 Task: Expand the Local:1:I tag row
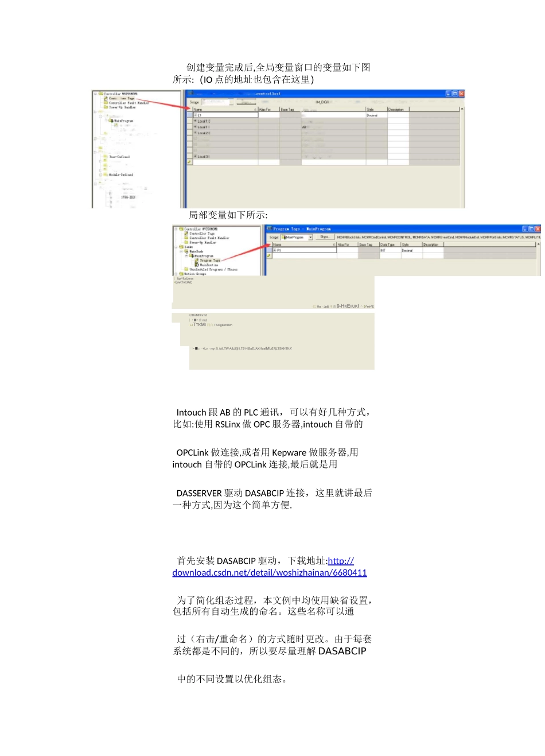(x=195, y=127)
